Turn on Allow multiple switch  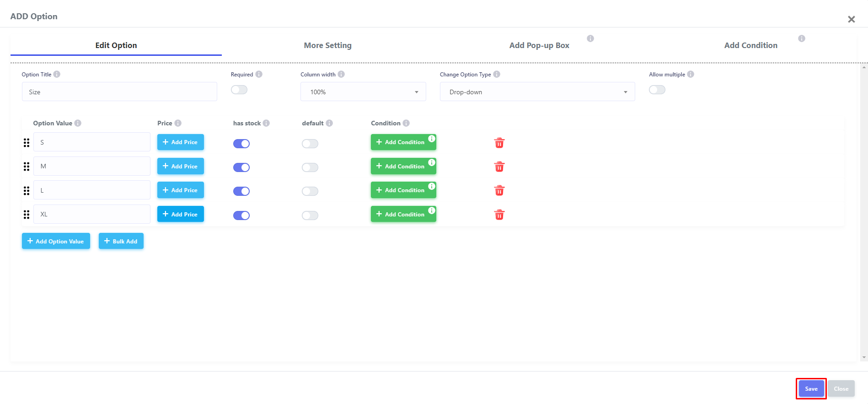[x=657, y=90]
